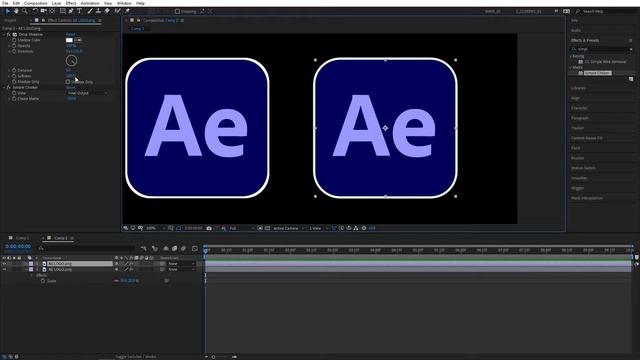
Task: Hide the second AE LOGO.png layer
Action: [x=4, y=269]
